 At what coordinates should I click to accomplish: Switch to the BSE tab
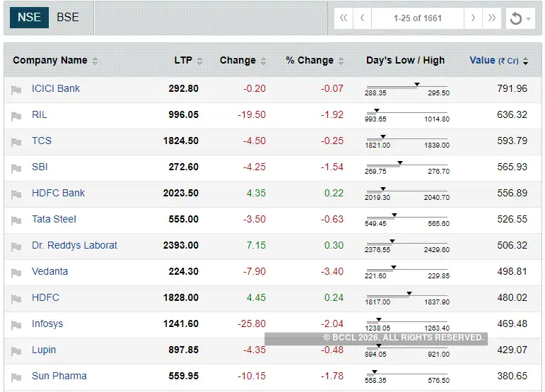point(68,18)
